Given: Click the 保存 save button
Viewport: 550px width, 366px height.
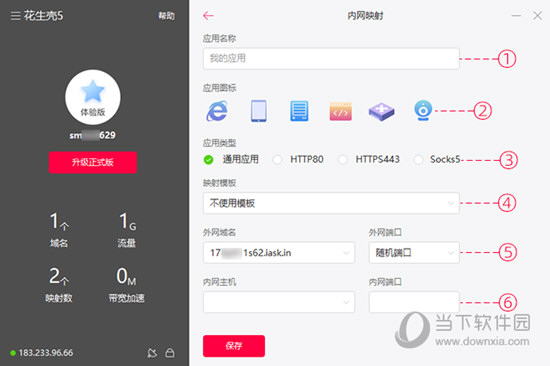Looking at the screenshot, I should coord(234,346).
